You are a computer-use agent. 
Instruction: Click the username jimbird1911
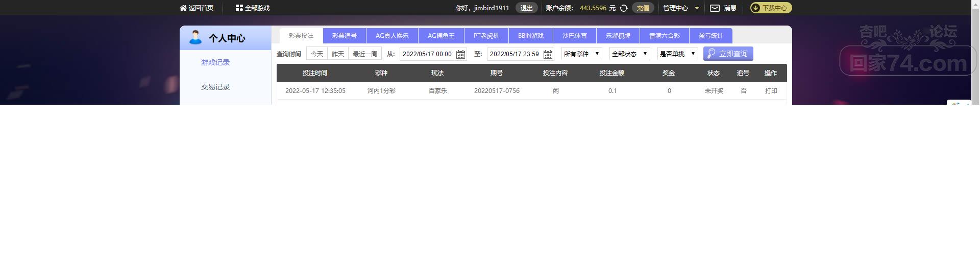pos(492,8)
